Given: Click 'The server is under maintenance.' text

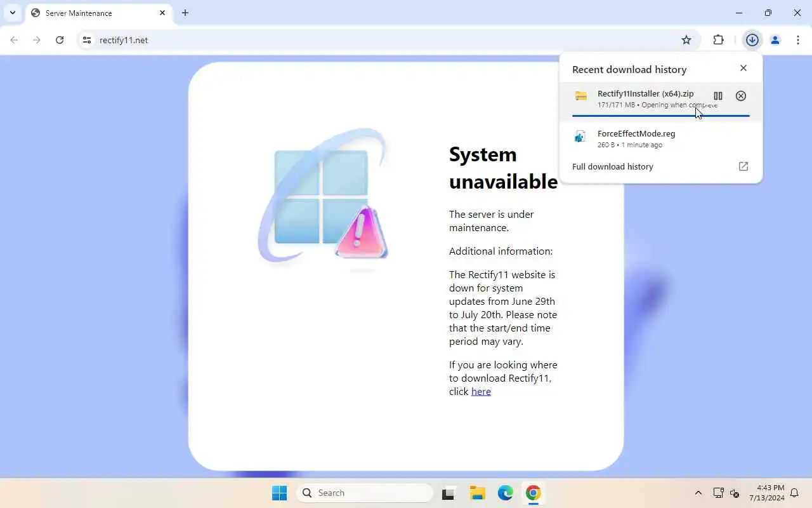Looking at the screenshot, I should tap(492, 221).
